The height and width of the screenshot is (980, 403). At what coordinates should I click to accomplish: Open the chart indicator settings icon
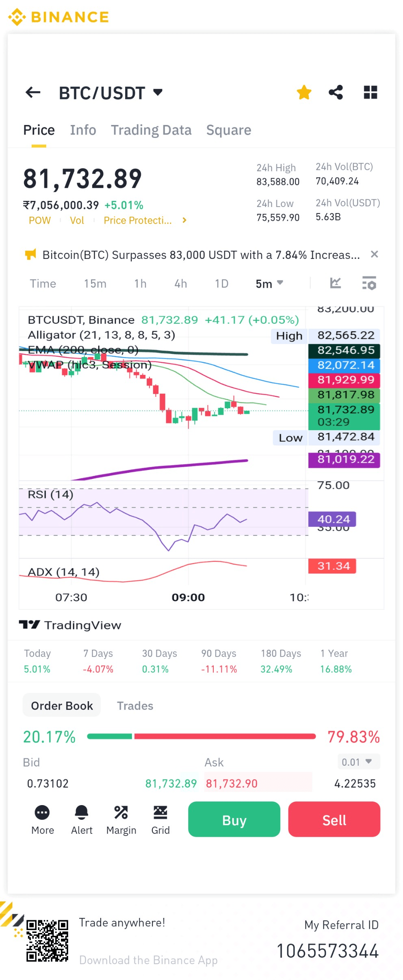coord(369,283)
